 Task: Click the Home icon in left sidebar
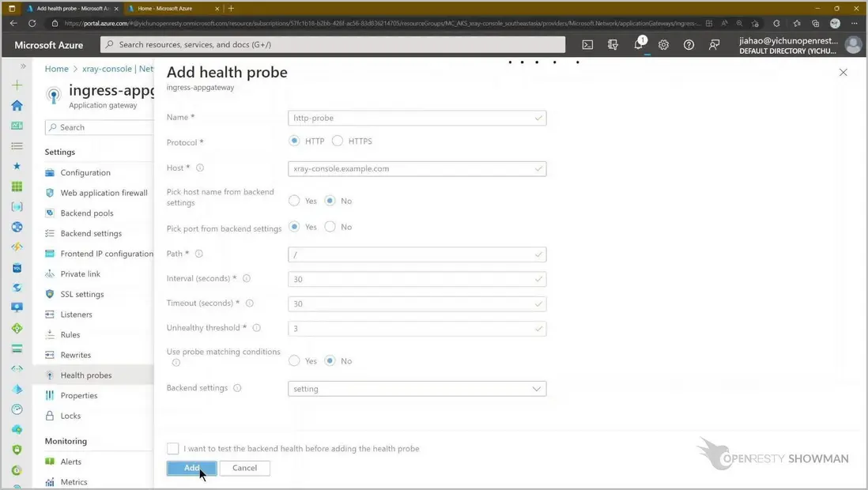(17, 105)
